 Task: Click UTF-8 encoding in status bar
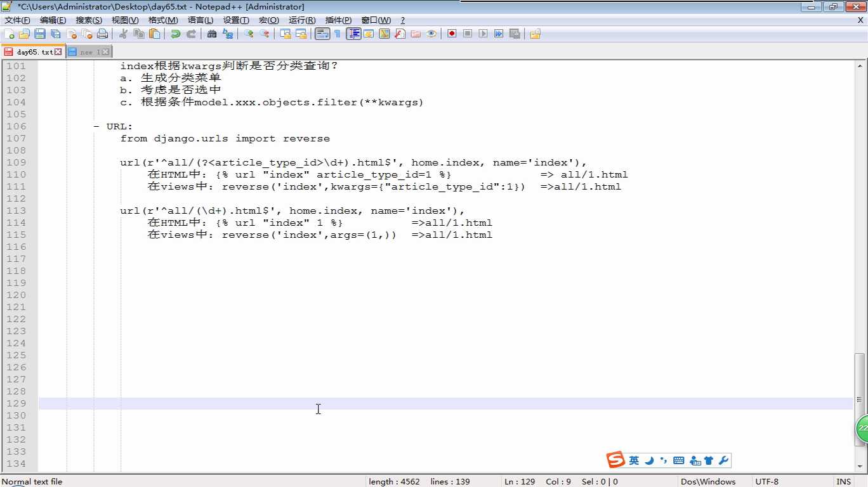[x=766, y=482]
